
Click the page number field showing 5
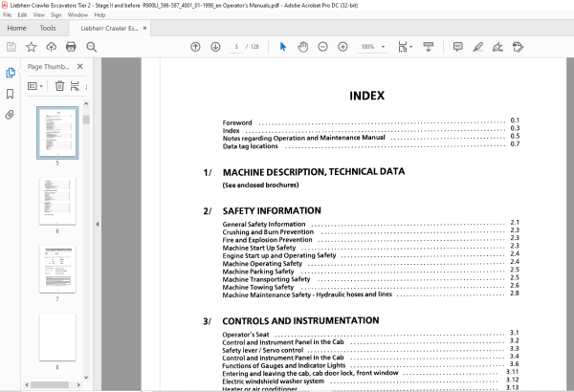coord(236,47)
